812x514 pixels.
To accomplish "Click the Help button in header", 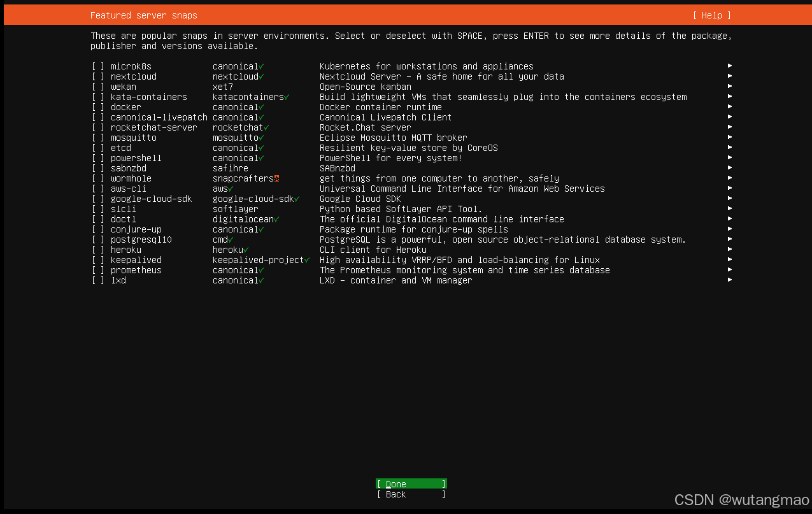I will 712,15.
